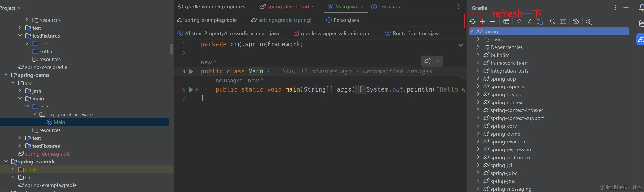
Task: Click the group modules folder icon in Gradle toolbar
Action: (x=540, y=22)
